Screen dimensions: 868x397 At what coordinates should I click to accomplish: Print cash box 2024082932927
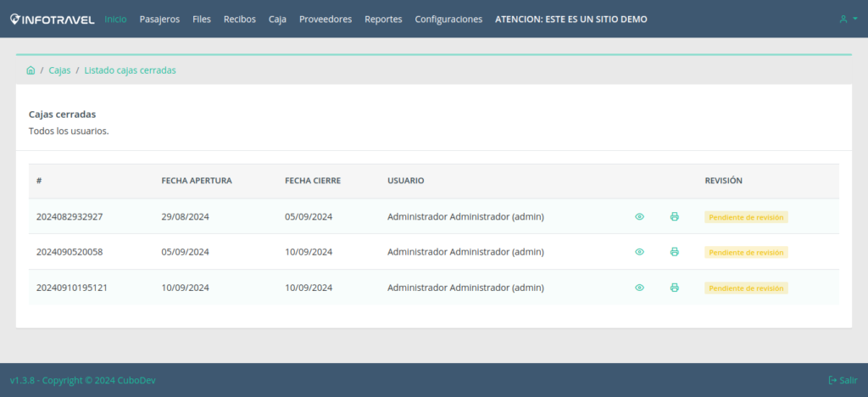click(x=675, y=217)
